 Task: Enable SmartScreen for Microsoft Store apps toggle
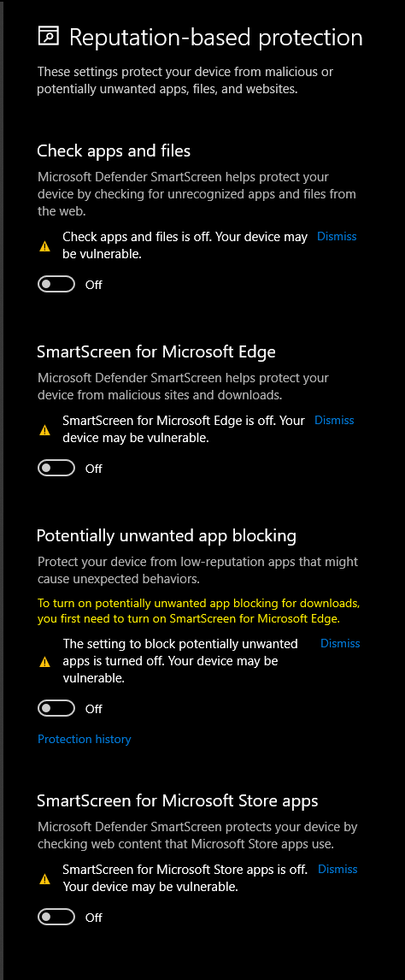click(56, 917)
